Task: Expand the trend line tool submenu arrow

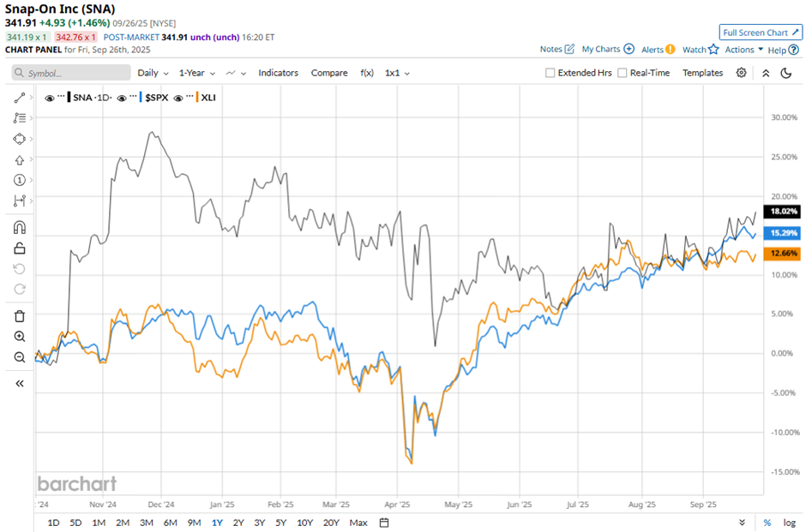Action: (32, 97)
